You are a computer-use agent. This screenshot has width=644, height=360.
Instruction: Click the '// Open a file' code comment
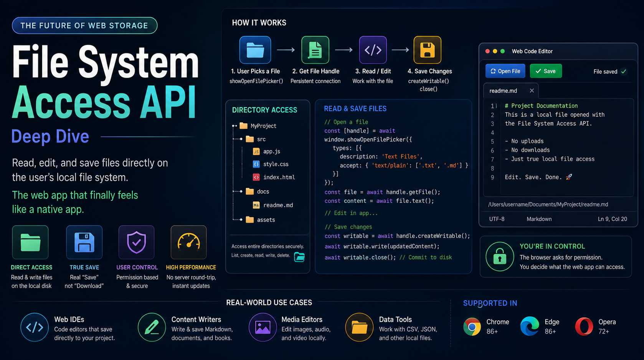click(x=346, y=122)
